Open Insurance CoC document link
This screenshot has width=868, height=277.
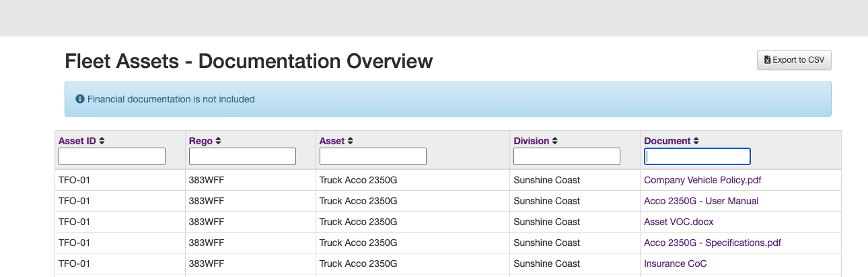tap(676, 264)
